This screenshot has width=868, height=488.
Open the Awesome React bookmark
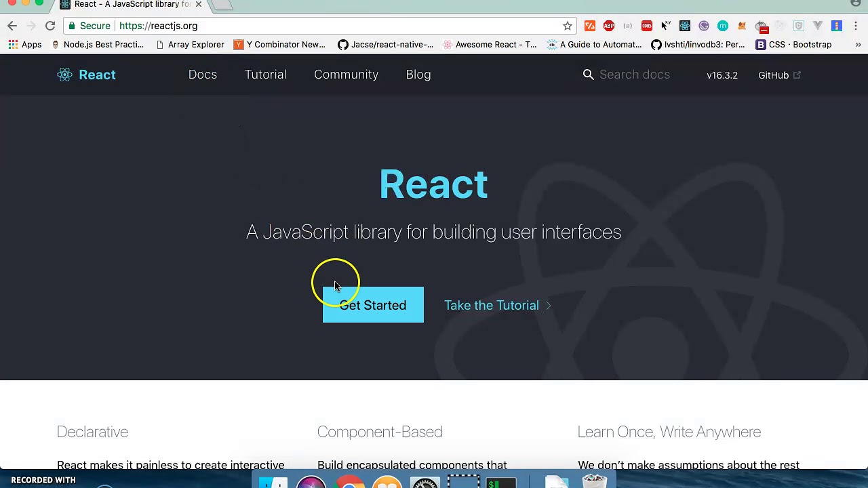(490, 45)
